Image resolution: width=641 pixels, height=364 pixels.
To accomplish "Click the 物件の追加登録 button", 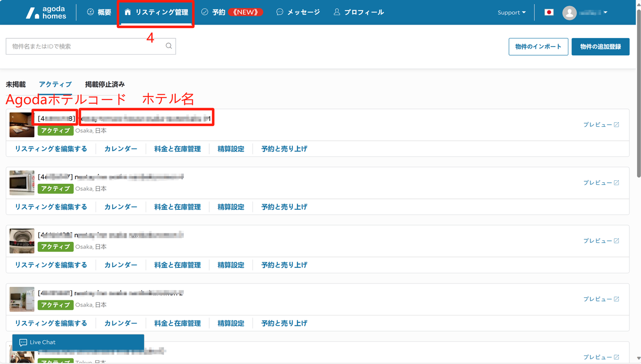I will pos(600,47).
